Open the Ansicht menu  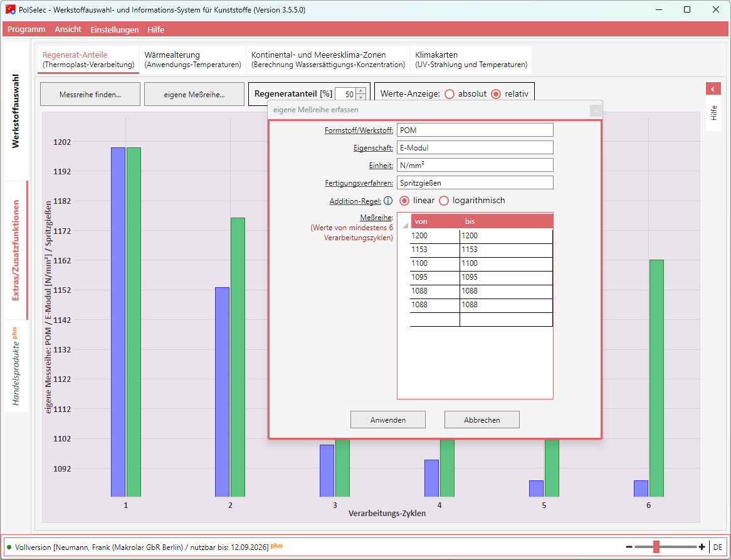tap(68, 29)
